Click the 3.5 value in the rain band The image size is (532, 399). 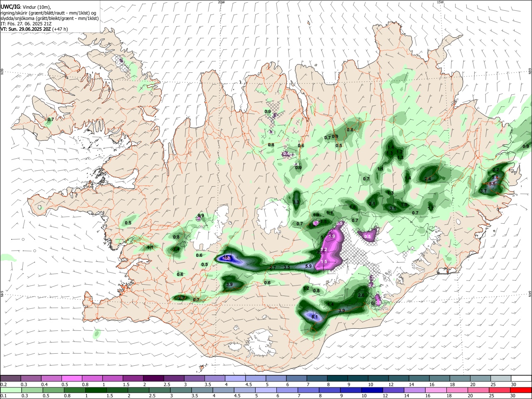pyautogui.click(x=287, y=267)
